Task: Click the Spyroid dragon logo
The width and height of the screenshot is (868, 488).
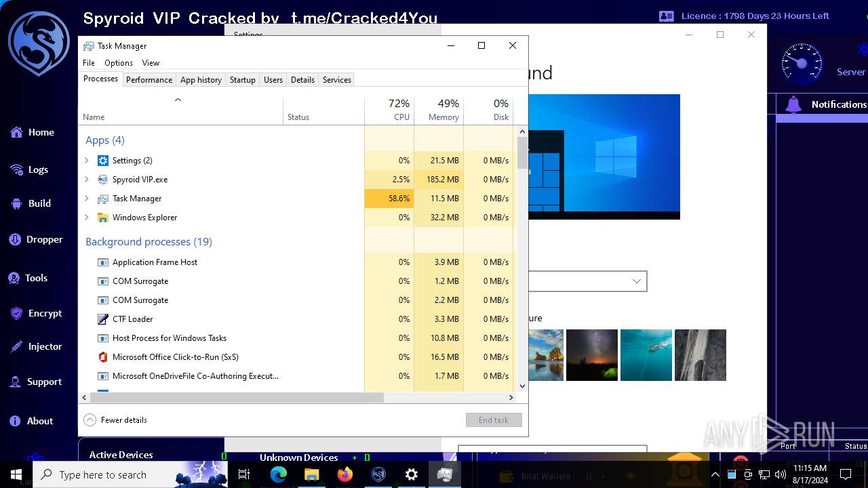Action: coord(39,43)
